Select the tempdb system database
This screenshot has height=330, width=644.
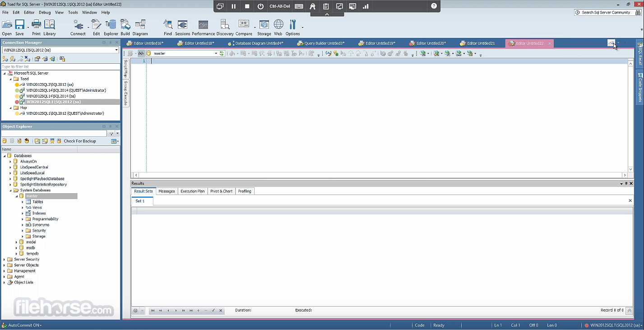[32, 254]
